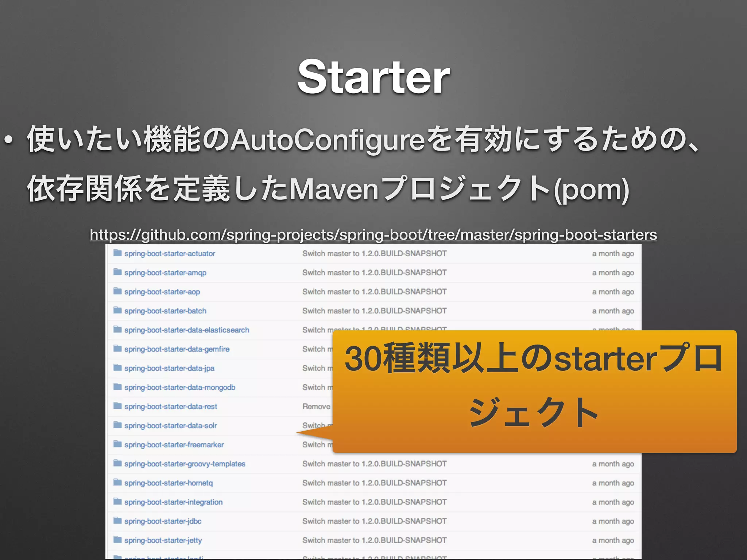Click 'a month ago' in aop row
This screenshot has width=747, height=560.
[x=613, y=292]
